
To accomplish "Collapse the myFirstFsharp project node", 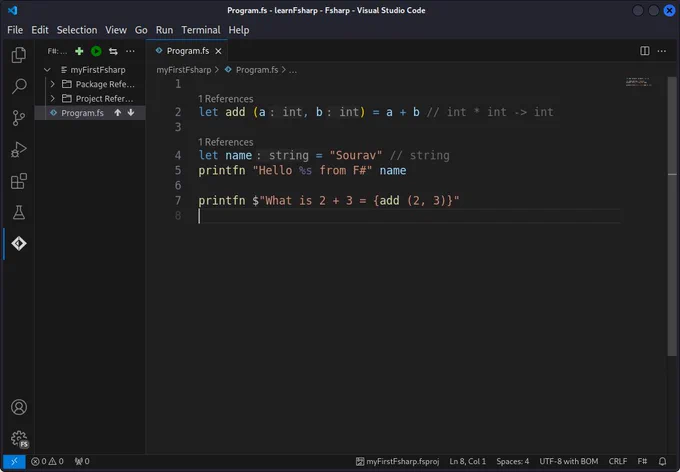I will pos(47,70).
